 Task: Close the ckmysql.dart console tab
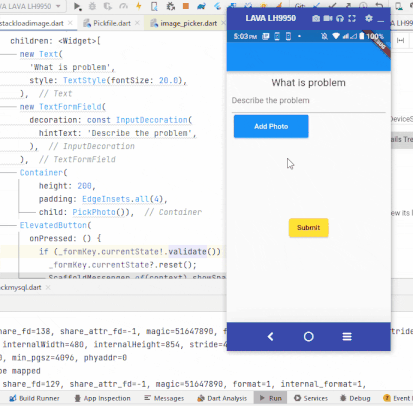coord(48,287)
